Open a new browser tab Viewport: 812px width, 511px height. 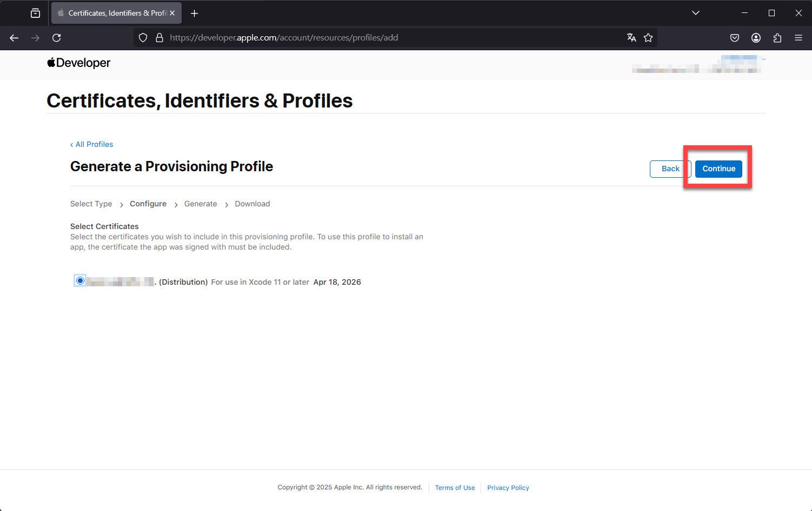click(x=195, y=13)
